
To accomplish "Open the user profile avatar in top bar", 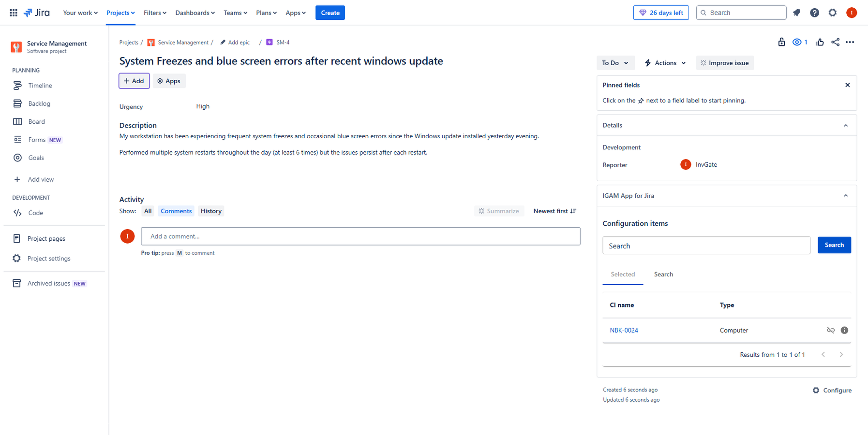I will tap(852, 13).
